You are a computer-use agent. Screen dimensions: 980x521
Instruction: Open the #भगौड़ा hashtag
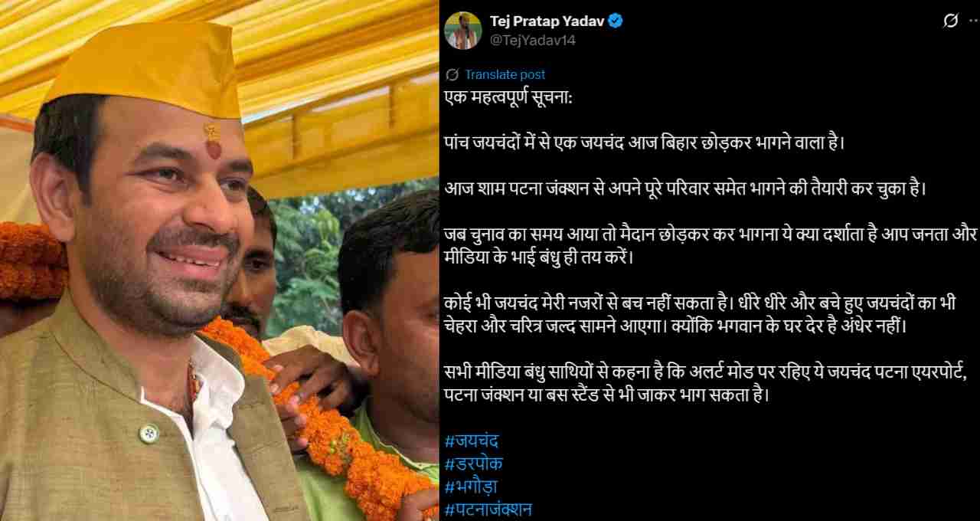point(472,486)
